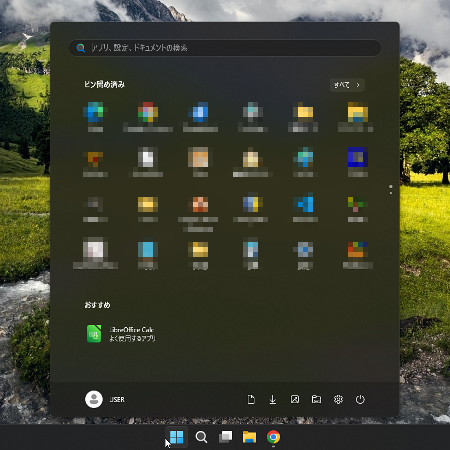Open Search from the taskbar
Screen dimensions: 450x450
[201, 437]
